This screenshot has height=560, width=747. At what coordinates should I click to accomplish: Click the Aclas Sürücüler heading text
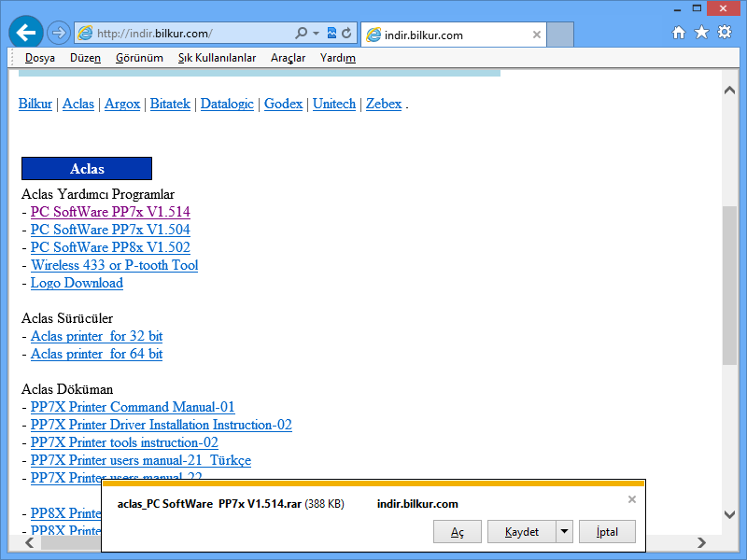(67, 318)
